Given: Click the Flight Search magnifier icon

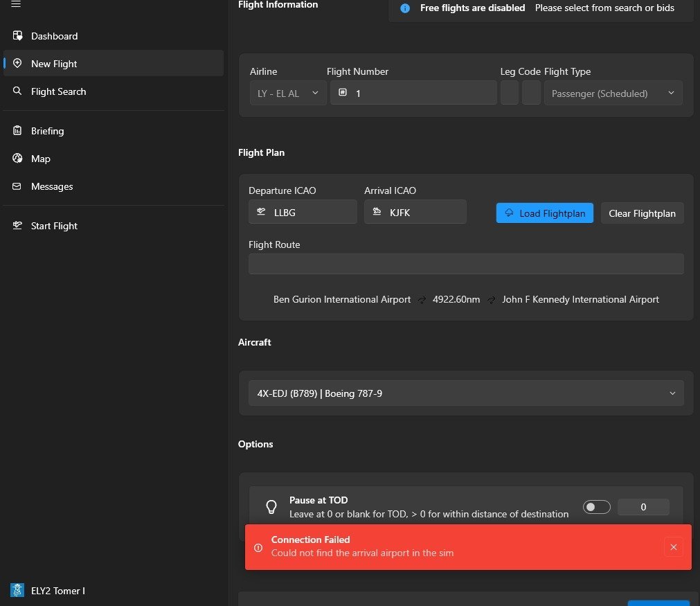Looking at the screenshot, I should click(x=18, y=91).
